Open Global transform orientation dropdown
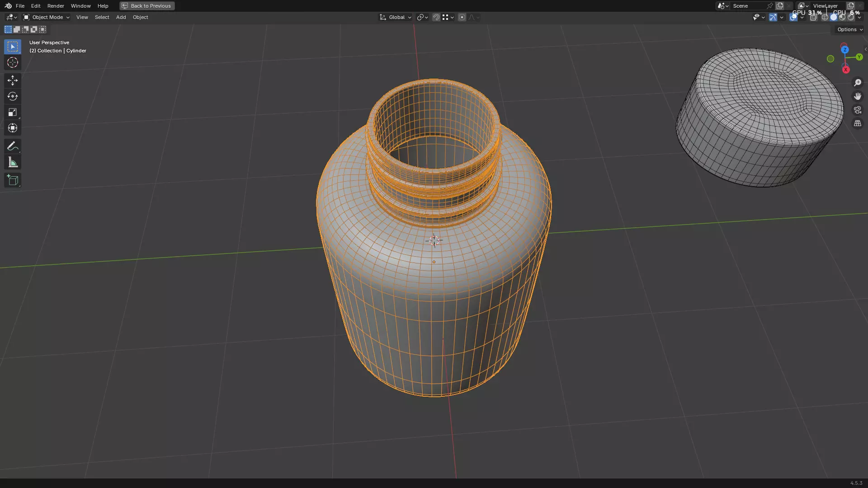 395,17
